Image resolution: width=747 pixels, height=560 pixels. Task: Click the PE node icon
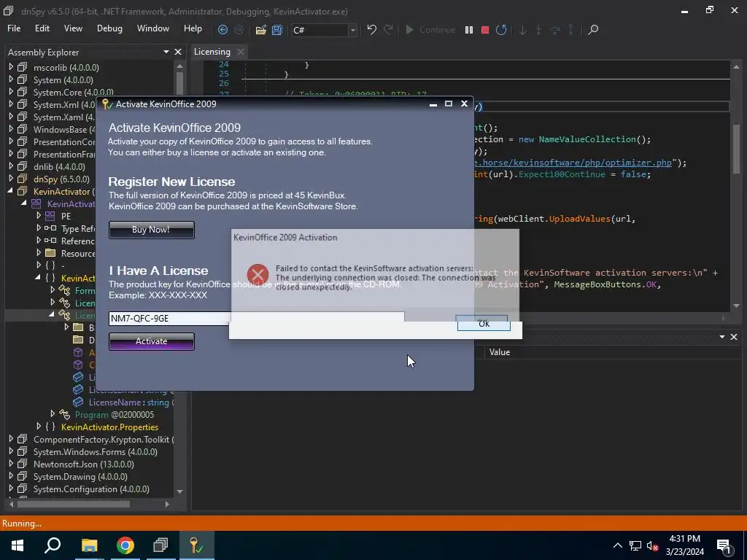click(x=50, y=216)
